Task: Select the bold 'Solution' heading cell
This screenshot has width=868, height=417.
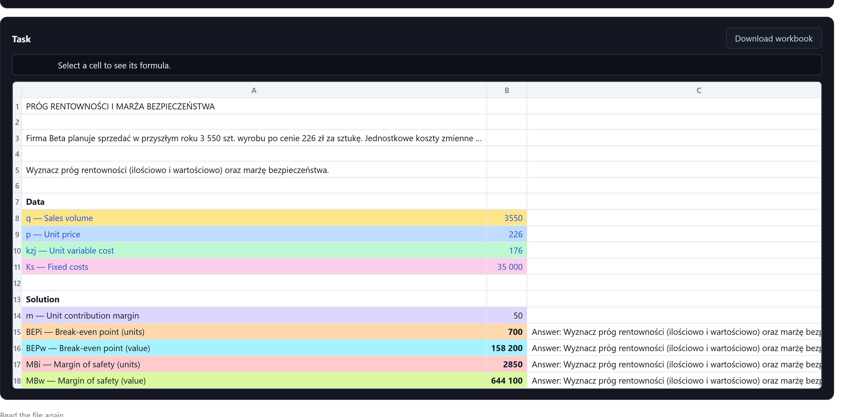Action: tap(254, 299)
